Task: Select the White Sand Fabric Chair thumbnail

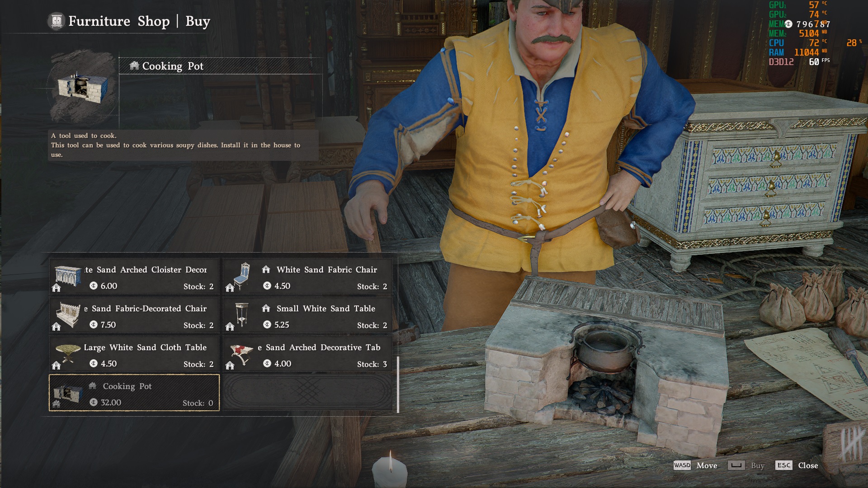Action: click(242, 276)
